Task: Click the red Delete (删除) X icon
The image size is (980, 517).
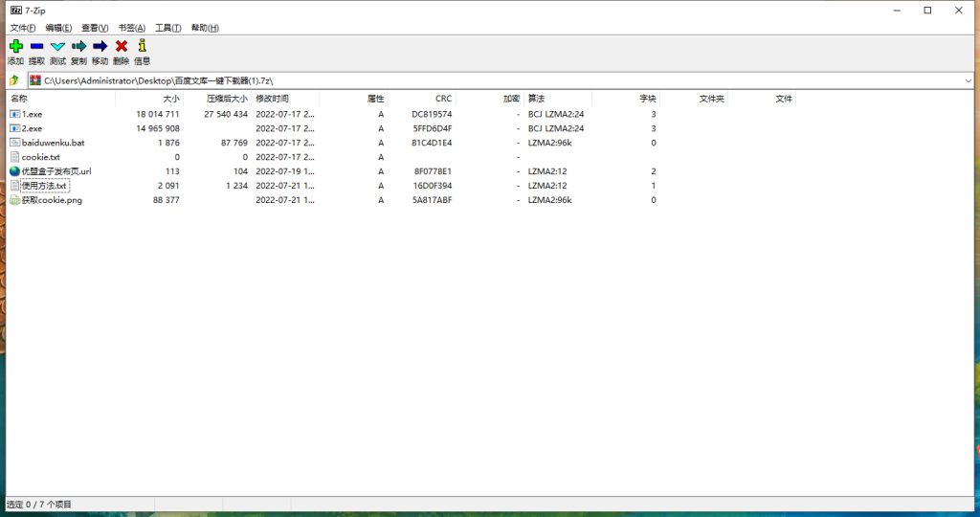Action: [x=122, y=46]
